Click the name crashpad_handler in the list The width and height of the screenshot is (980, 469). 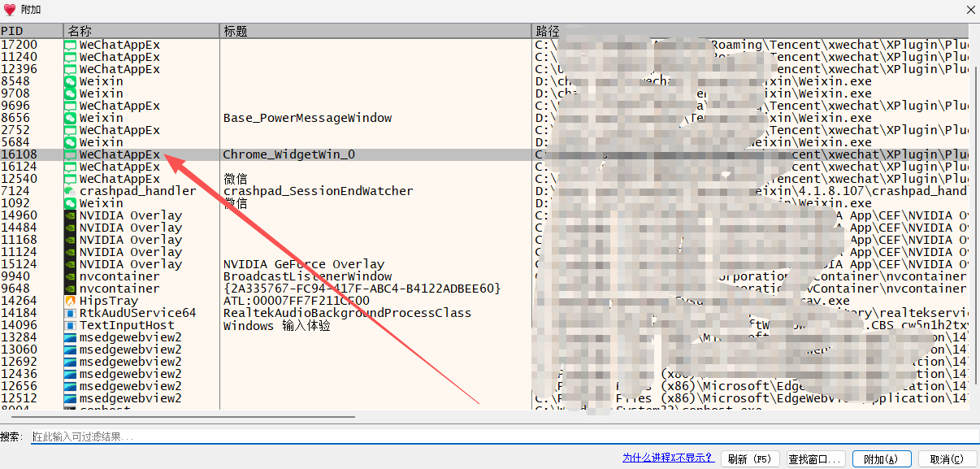coord(137,191)
